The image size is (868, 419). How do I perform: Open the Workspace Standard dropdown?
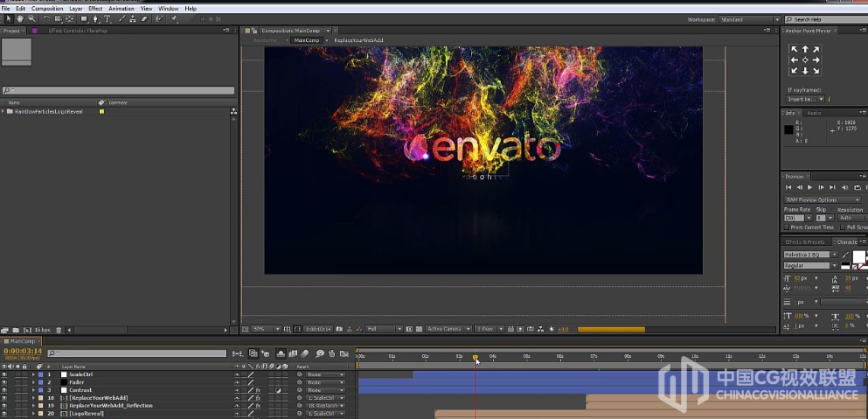pos(749,19)
